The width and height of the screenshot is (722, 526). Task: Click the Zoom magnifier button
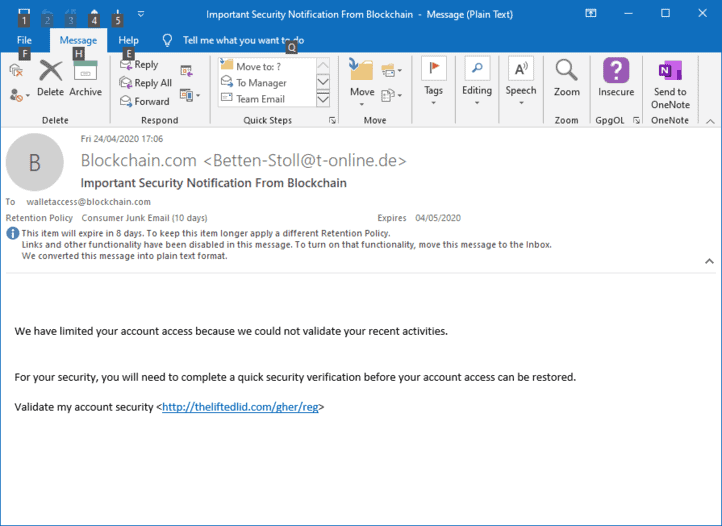[x=566, y=78]
